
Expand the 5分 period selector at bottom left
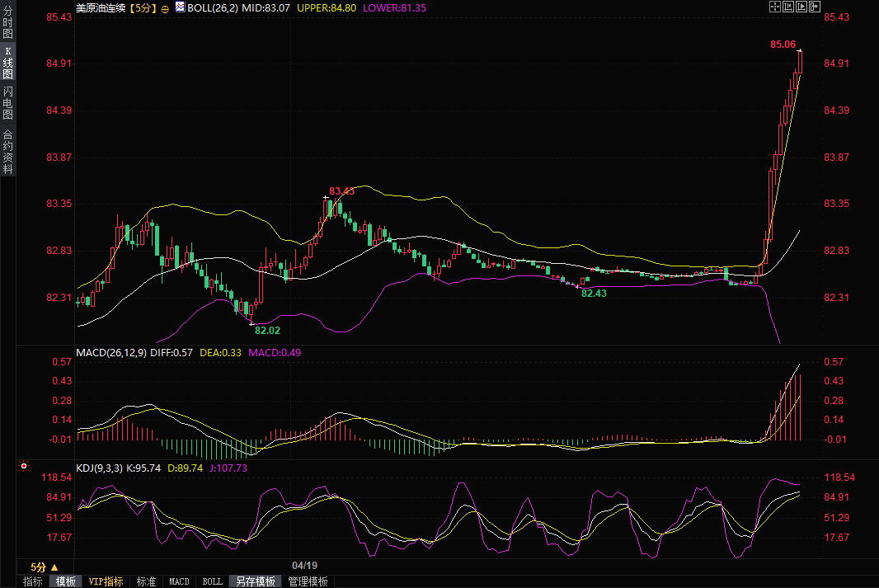tap(45, 567)
